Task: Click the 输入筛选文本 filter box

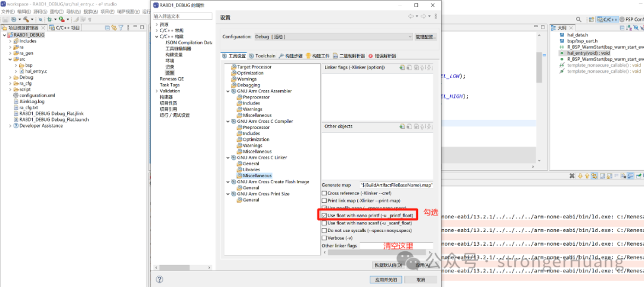Action: click(183, 16)
